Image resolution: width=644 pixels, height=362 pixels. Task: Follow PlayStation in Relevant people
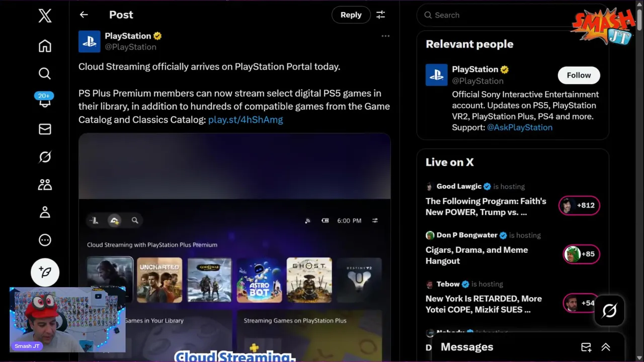(x=579, y=75)
